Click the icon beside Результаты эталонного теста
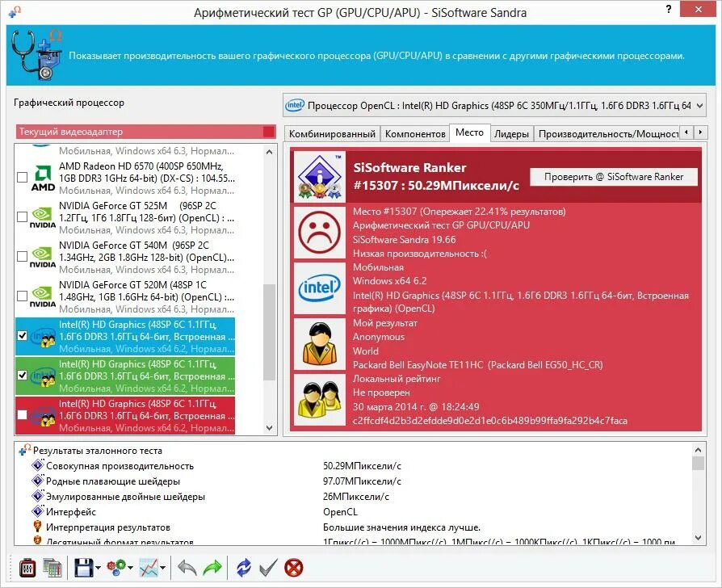722x588 pixels. pos(25,450)
